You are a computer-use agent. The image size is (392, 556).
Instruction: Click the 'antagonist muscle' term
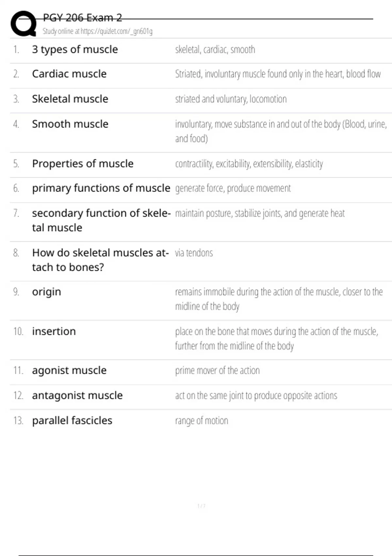[x=77, y=395]
